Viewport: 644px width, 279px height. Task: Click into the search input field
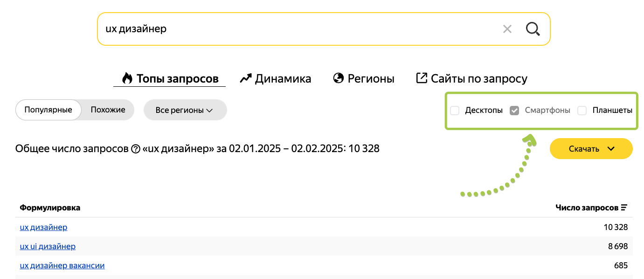point(298,29)
